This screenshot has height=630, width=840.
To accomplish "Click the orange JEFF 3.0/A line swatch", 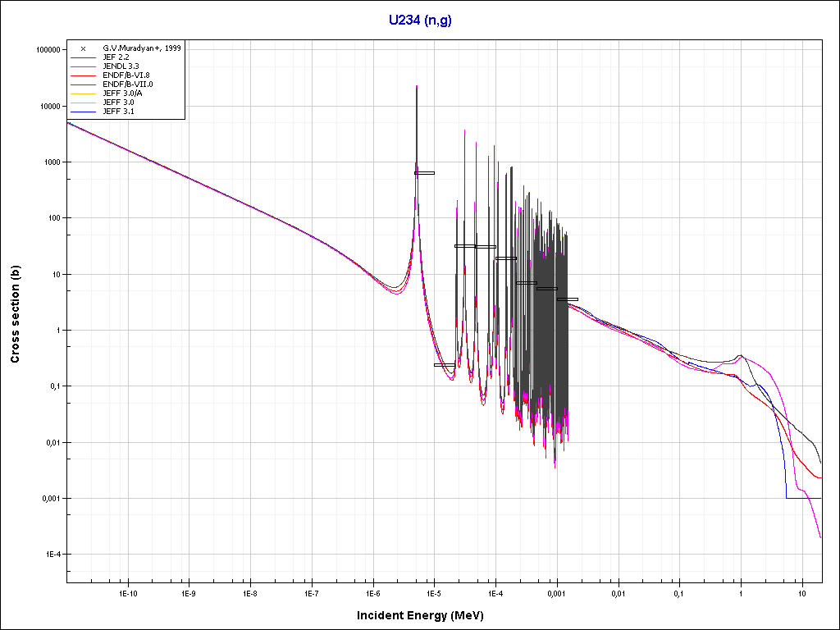I will tap(83, 94).
